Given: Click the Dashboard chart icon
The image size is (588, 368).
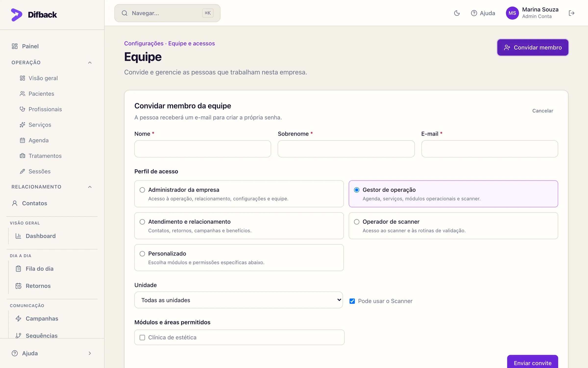Looking at the screenshot, I should (x=18, y=236).
